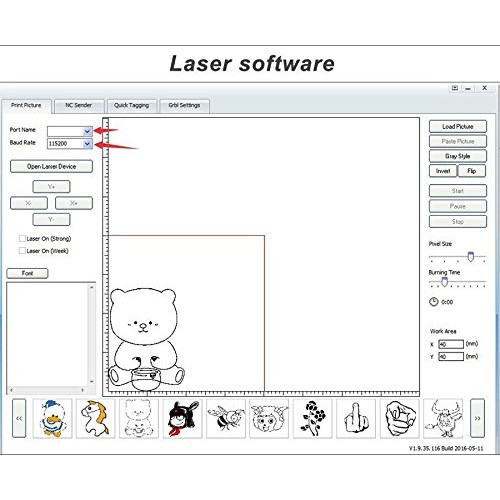The image size is (500, 500).
Task: Click text box scroll up arrow
Action: (92, 287)
